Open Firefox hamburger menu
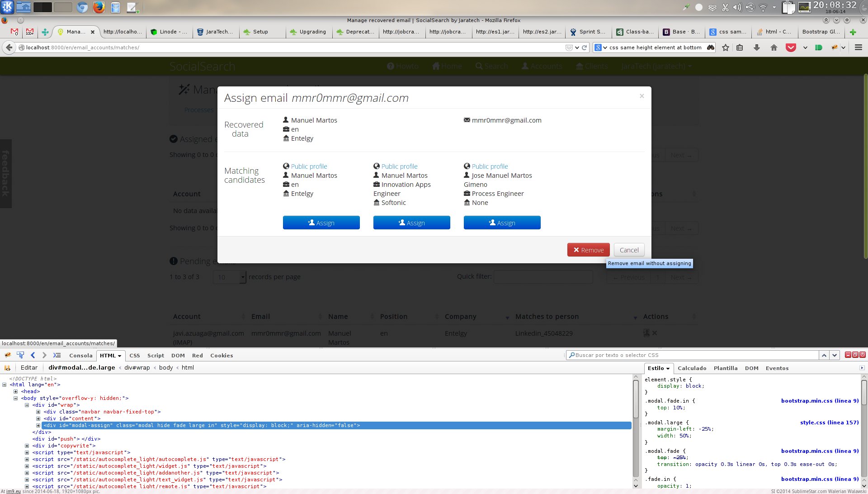The height and width of the screenshot is (494, 868). tap(859, 47)
